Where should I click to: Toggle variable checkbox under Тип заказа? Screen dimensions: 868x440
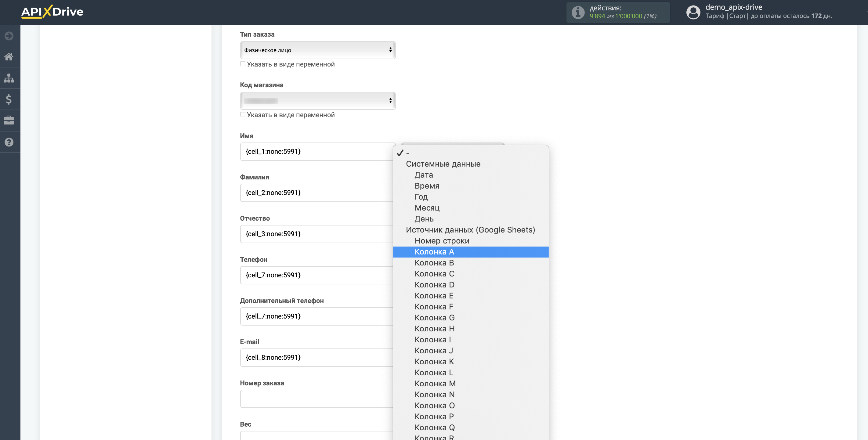click(243, 64)
